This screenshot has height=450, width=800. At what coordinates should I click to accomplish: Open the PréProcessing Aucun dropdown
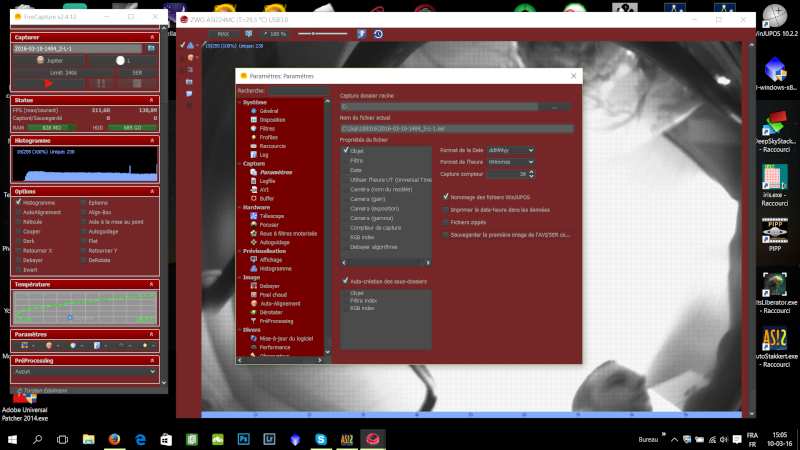click(85, 372)
